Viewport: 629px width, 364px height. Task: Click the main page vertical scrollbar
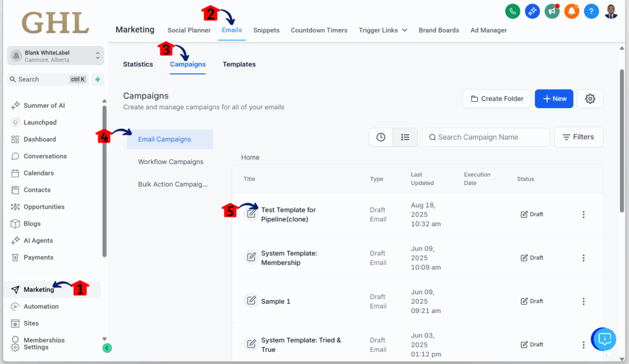(x=622, y=141)
